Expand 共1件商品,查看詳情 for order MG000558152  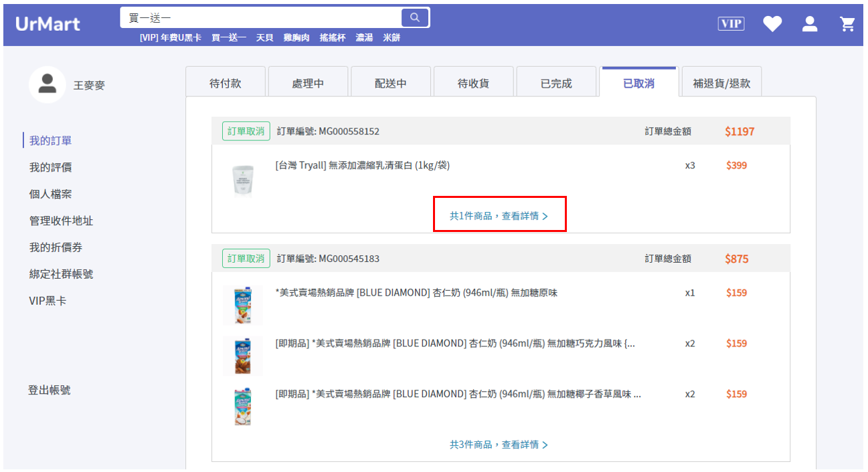(x=499, y=216)
